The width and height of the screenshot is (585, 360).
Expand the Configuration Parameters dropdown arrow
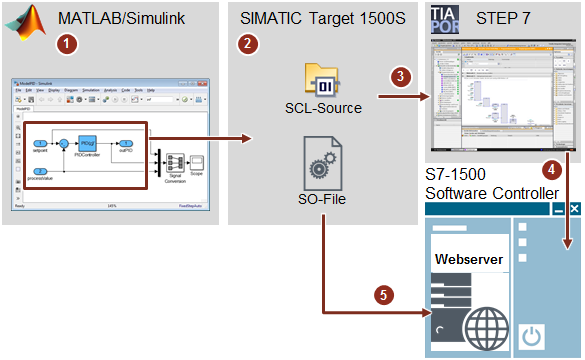click(86, 99)
